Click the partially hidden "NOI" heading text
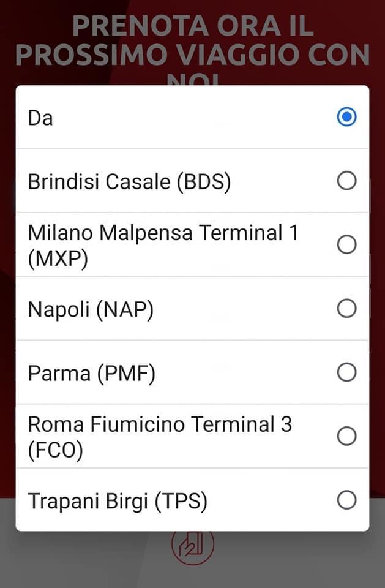 (x=192, y=80)
